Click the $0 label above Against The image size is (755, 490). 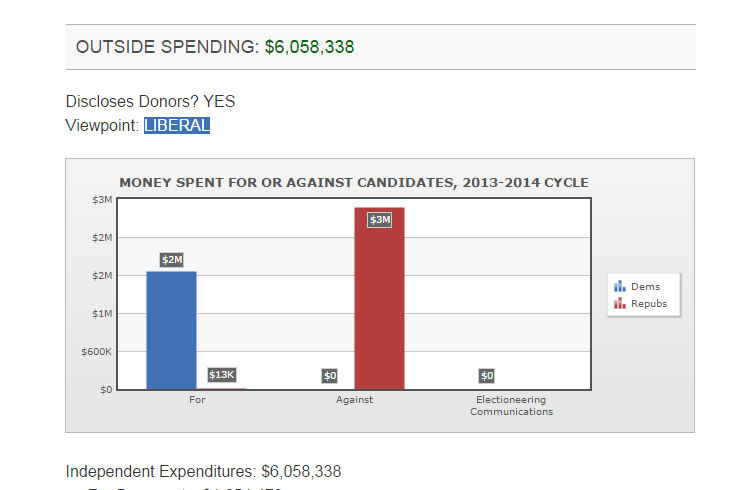coord(330,376)
